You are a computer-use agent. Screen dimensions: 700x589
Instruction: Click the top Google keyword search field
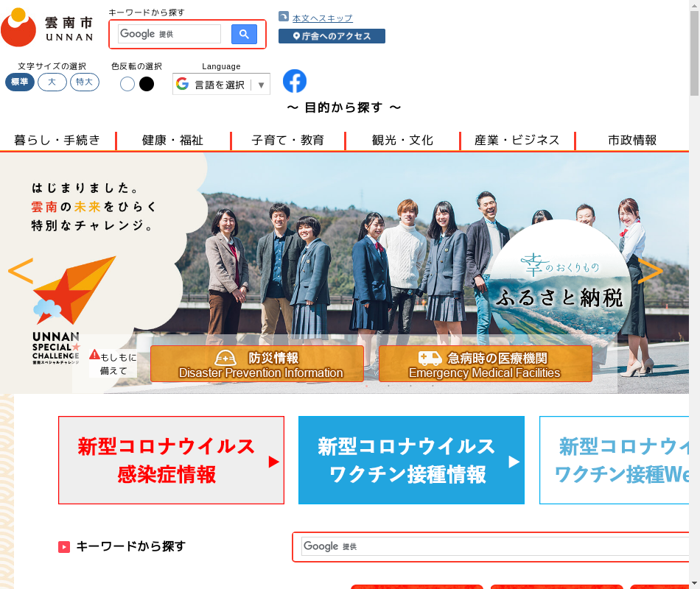(169, 34)
